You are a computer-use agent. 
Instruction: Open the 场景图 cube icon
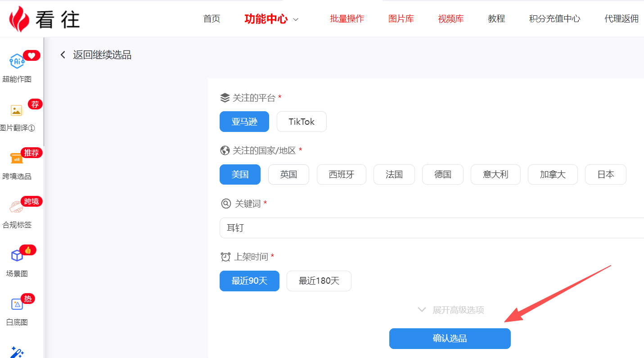(17, 256)
